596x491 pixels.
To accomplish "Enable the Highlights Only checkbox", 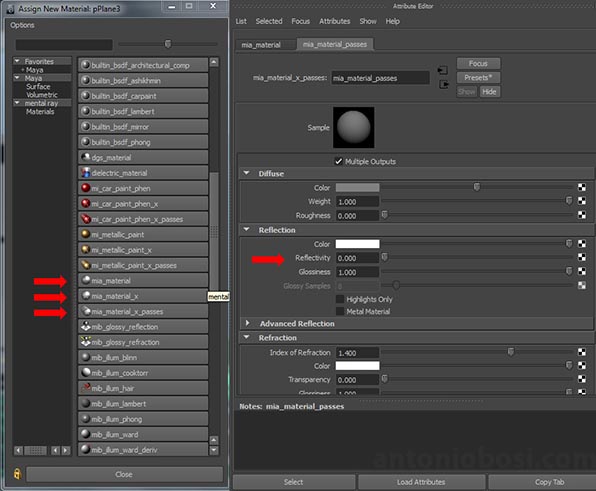I will [340, 299].
